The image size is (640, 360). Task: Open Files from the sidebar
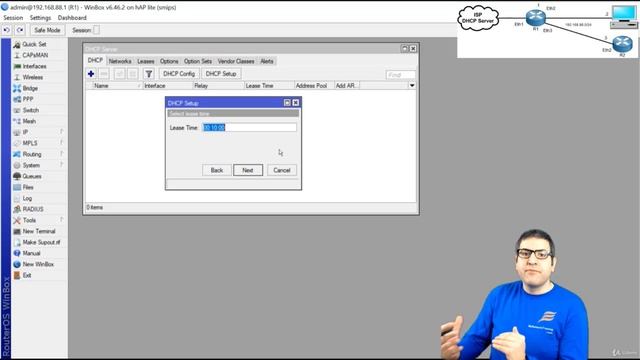pos(28,187)
